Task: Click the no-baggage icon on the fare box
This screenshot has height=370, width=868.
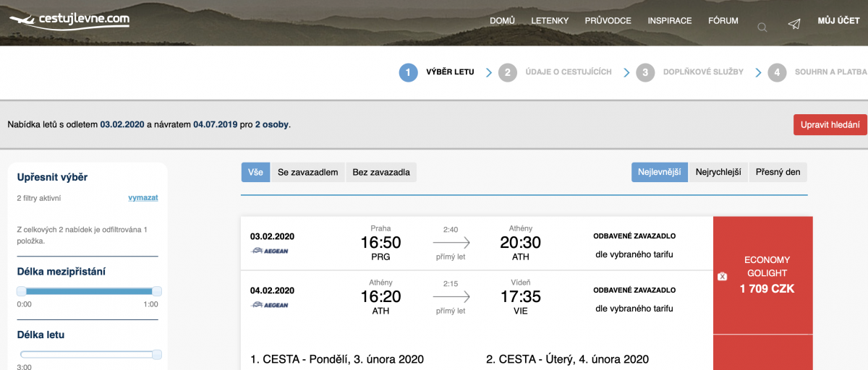Action: coord(721,277)
